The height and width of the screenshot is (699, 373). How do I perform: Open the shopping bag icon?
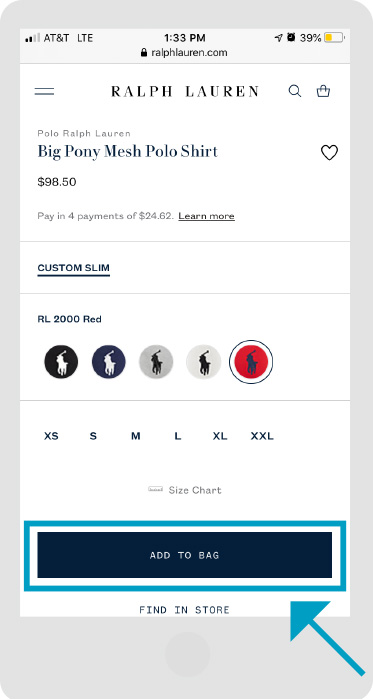[323, 91]
